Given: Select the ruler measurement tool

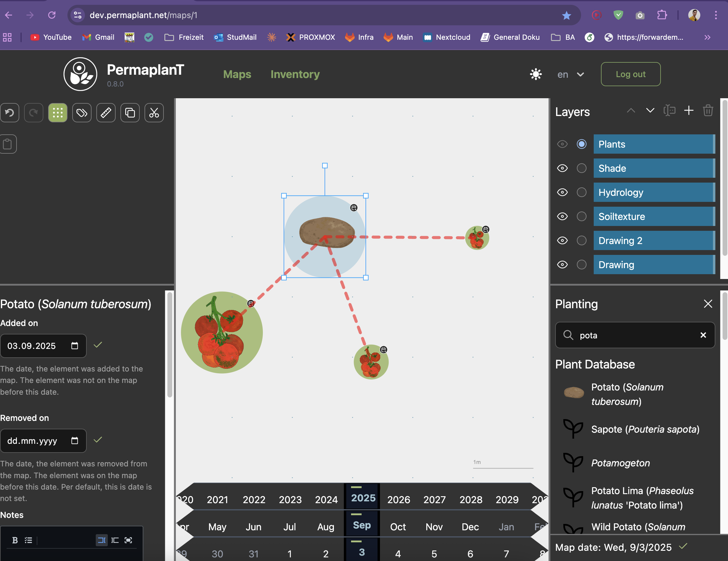Looking at the screenshot, I should click(x=106, y=113).
